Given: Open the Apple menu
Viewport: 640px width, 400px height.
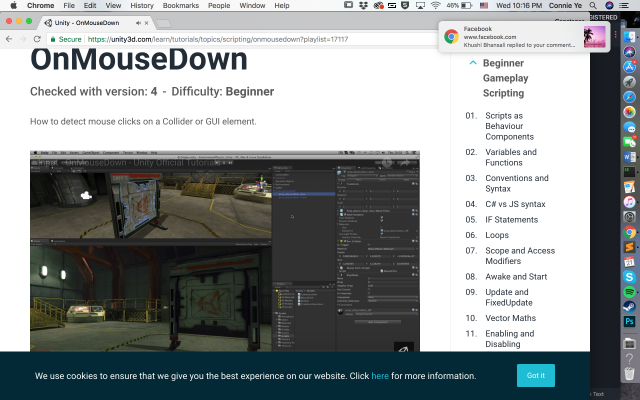Looking at the screenshot, I should (x=13, y=5).
